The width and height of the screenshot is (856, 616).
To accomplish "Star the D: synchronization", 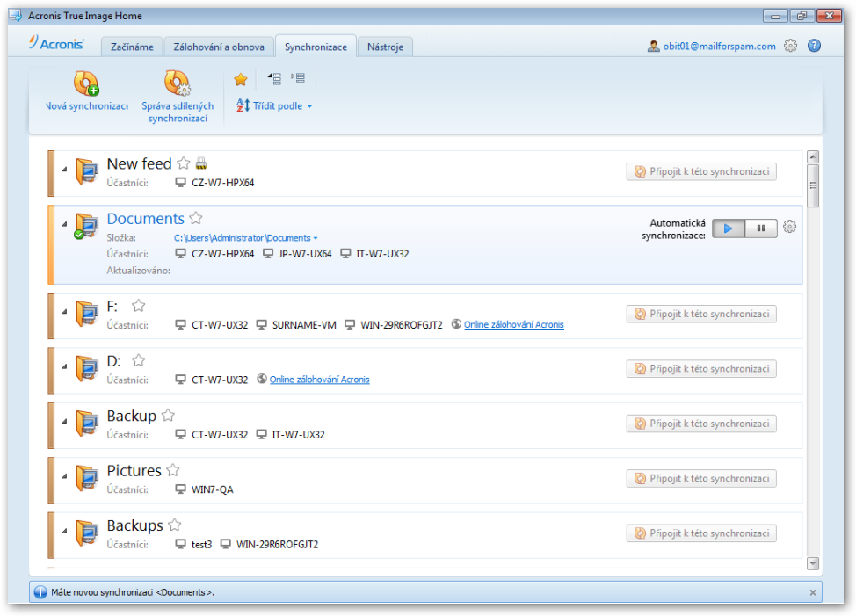I will click(139, 360).
